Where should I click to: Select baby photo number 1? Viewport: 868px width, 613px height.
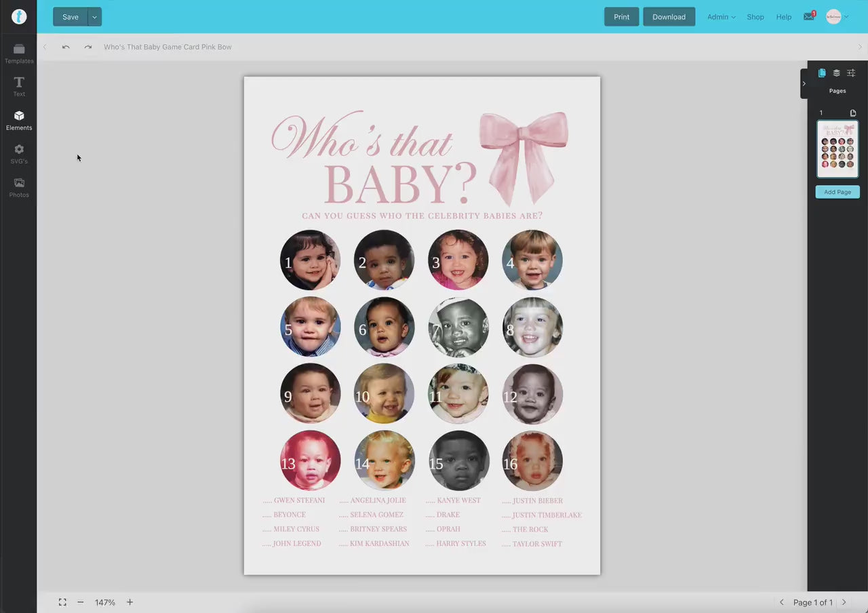(x=310, y=260)
